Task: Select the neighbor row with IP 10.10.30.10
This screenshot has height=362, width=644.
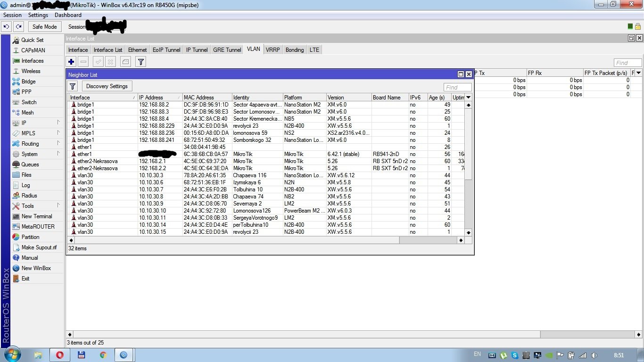Action: 266,211
